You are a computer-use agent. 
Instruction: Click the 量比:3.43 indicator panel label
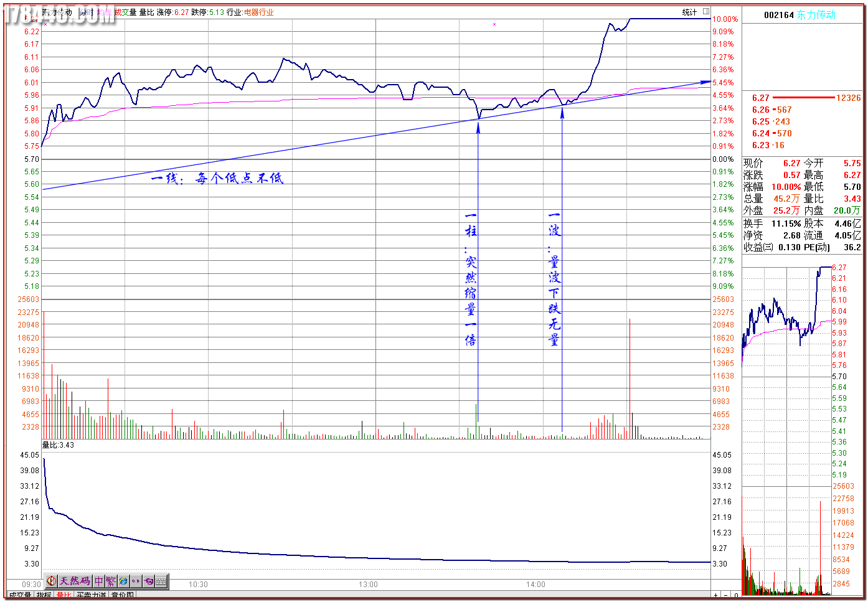click(x=58, y=445)
